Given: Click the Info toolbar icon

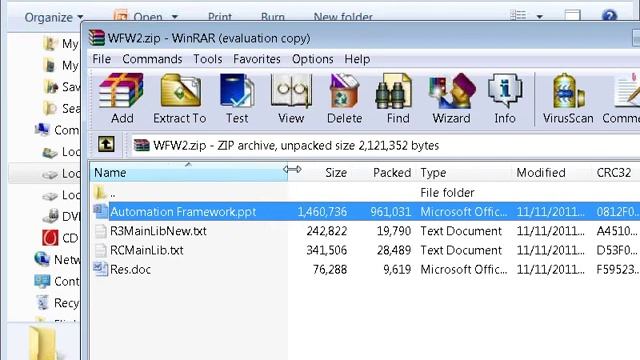Looking at the screenshot, I should [x=505, y=90].
